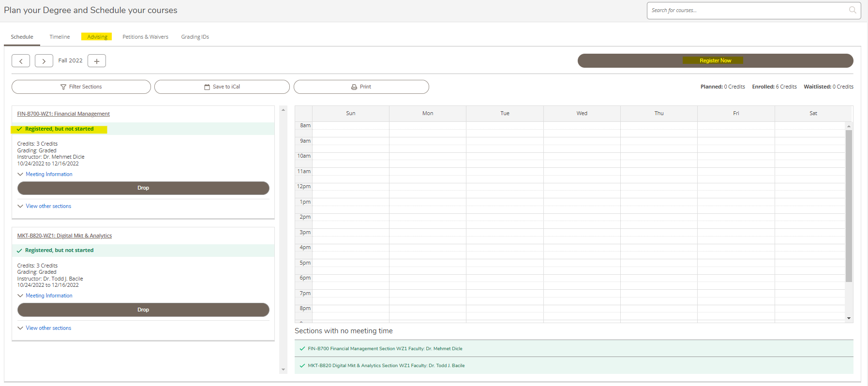Go to next term arrow
Image resolution: width=868 pixels, height=386 pixels.
click(44, 61)
